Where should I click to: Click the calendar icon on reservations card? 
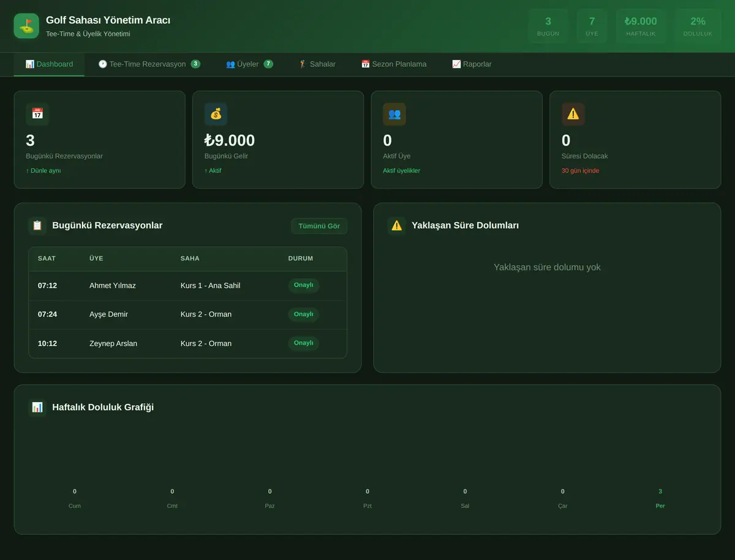pos(37,114)
